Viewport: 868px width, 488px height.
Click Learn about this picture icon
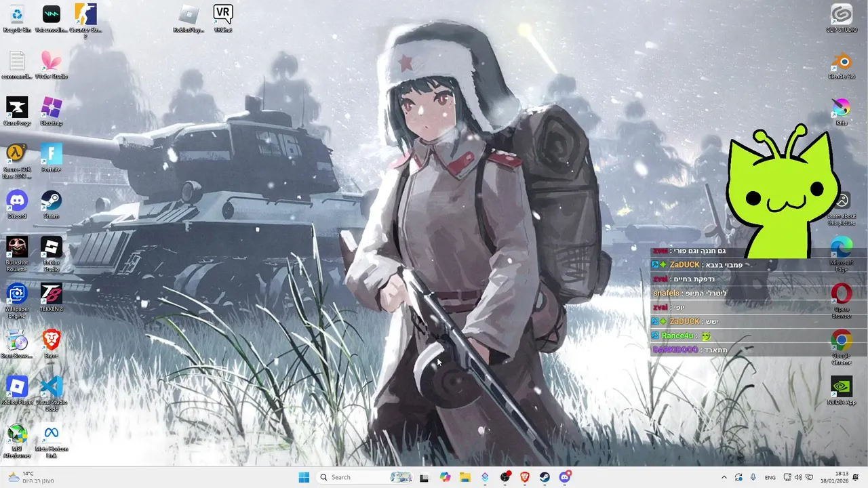click(x=842, y=208)
